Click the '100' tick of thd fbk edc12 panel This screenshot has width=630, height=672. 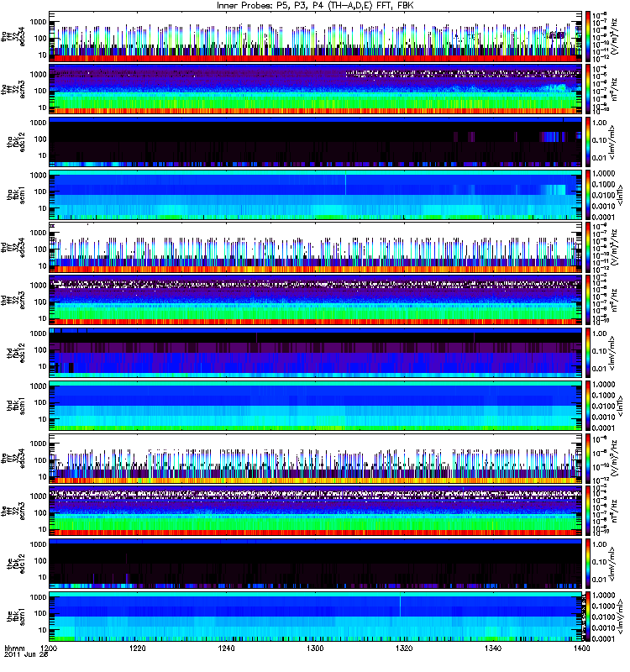pyautogui.click(x=40, y=349)
